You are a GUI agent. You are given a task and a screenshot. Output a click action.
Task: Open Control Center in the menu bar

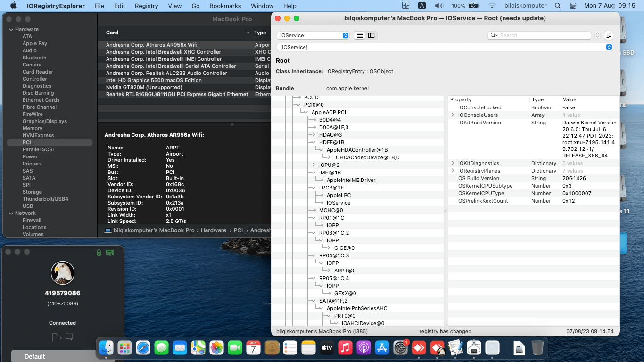pos(573,6)
